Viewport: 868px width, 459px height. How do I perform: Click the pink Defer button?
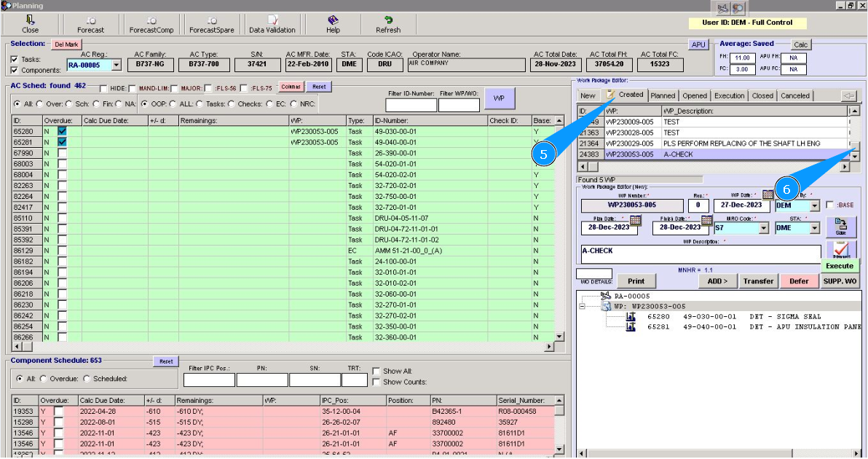click(799, 281)
